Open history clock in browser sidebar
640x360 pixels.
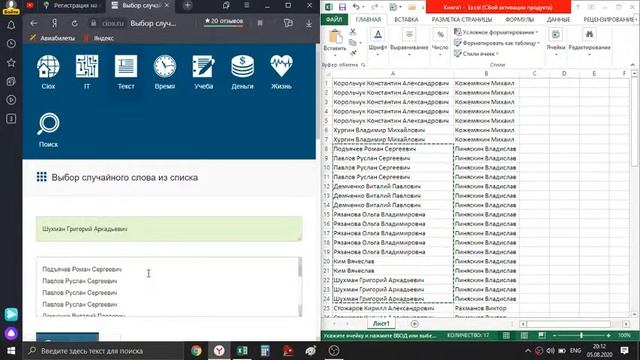click(x=11, y=44)
